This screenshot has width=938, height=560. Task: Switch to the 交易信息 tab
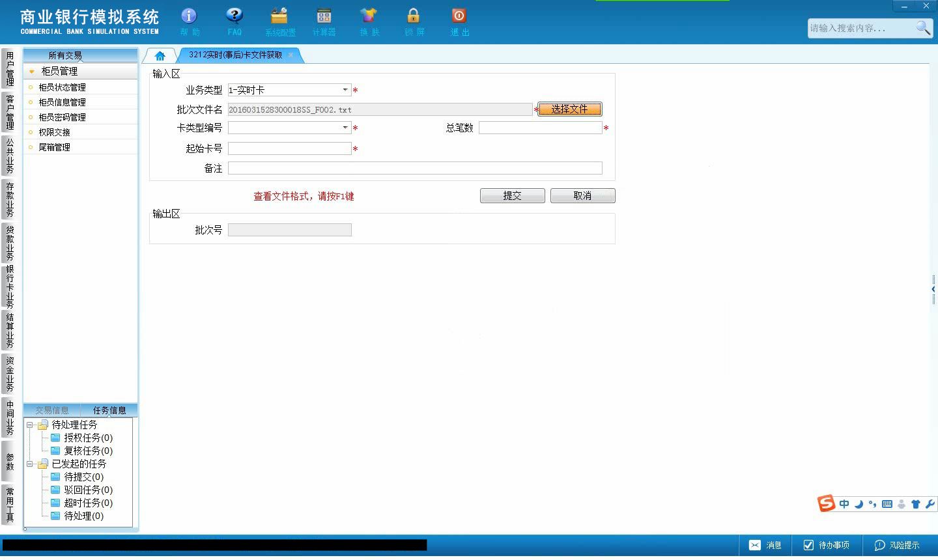[51, 410]
